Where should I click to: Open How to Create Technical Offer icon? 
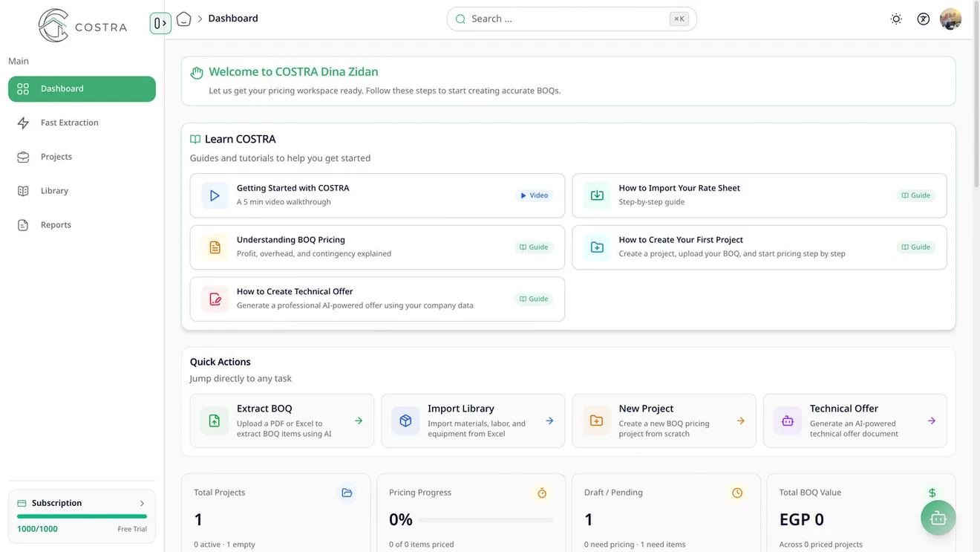pos(215,299)
